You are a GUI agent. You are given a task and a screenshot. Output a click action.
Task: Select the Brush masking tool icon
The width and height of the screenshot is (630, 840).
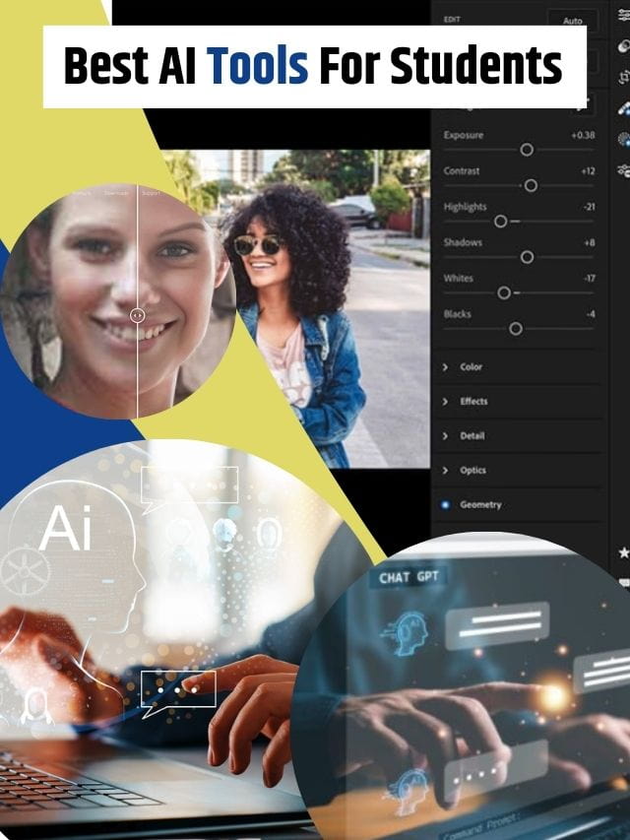click(x=623, y=108)
